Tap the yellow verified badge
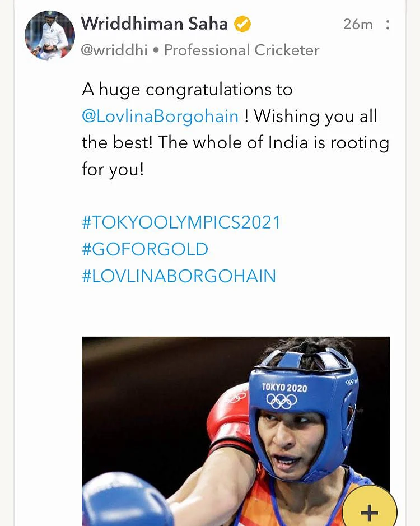 tap(242, 24)
